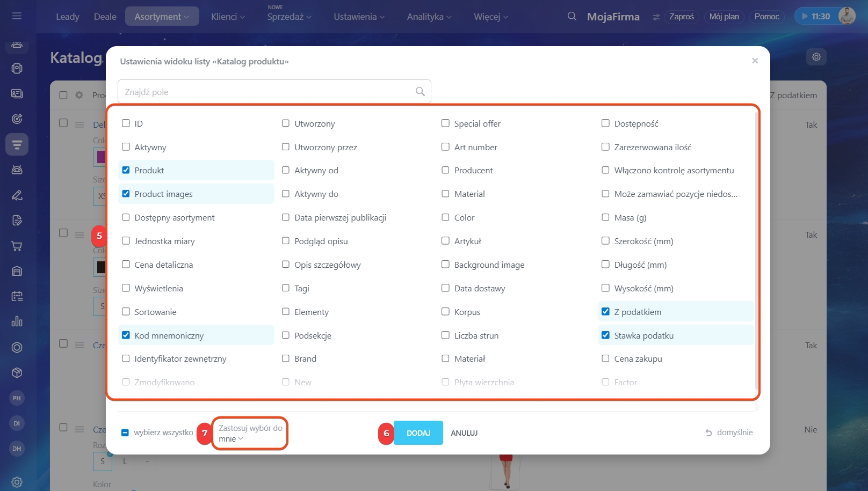Image resolution: width=868 pixels, height=491 pixels.
Task: Click the ANULUJ button
Action: click(464, 433)
